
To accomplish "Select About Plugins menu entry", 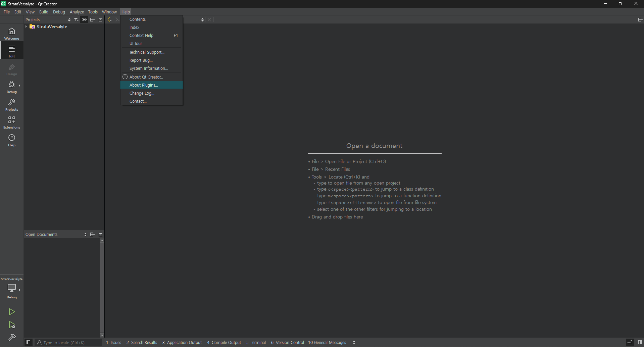I will click(x=151, y=85).
